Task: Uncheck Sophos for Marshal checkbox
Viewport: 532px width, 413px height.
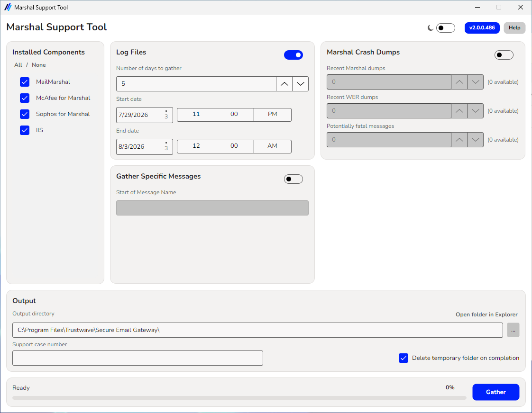Action: point(25,114)
